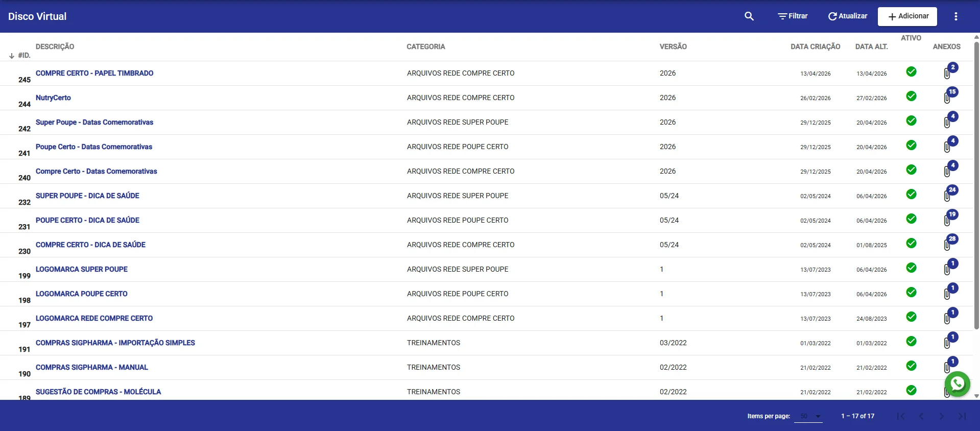This screenshot has height=431, width=980.
Task: Open the Filtrar filter option
Action: coord(793,16)
